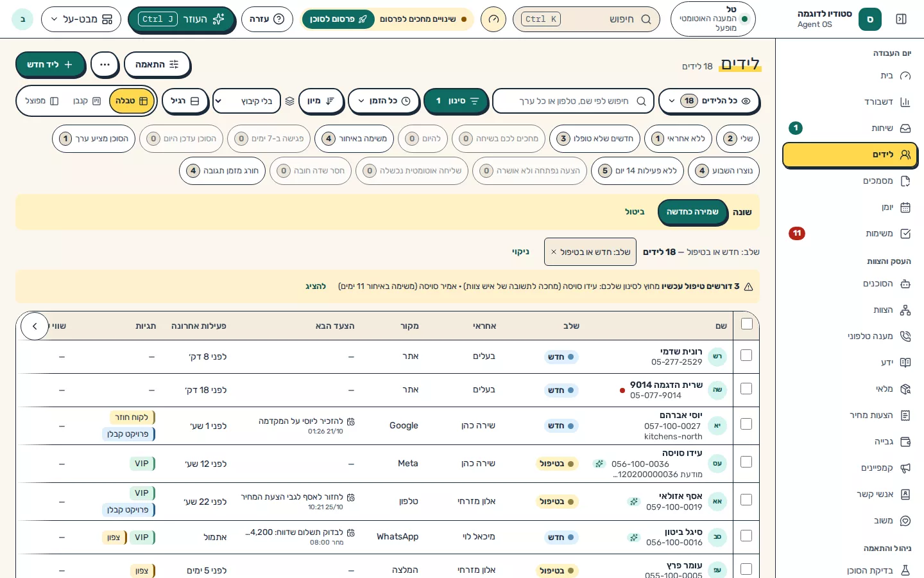Open שיחות inbox in the sidebar
The width and height of the screenshot is (924, 578).
pyautogui.click(x=850, y=128)
